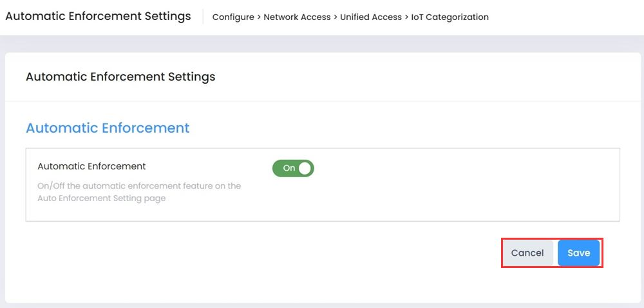Click chevron between Configure and Network Access
The image size is (644, 308).
tap(258, 17)
